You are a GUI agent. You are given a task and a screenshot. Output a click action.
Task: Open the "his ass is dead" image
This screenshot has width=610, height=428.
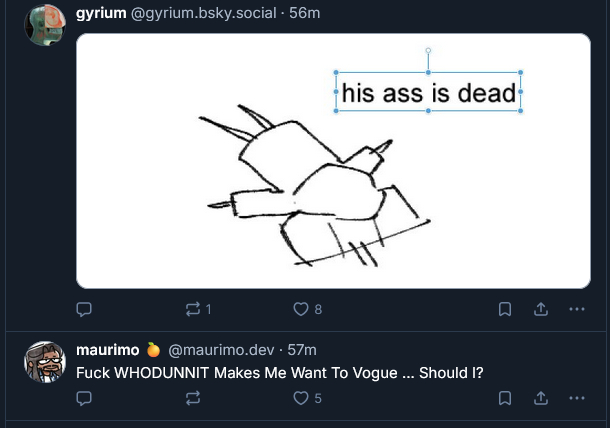pyautogui.click(x=333, y=161)
